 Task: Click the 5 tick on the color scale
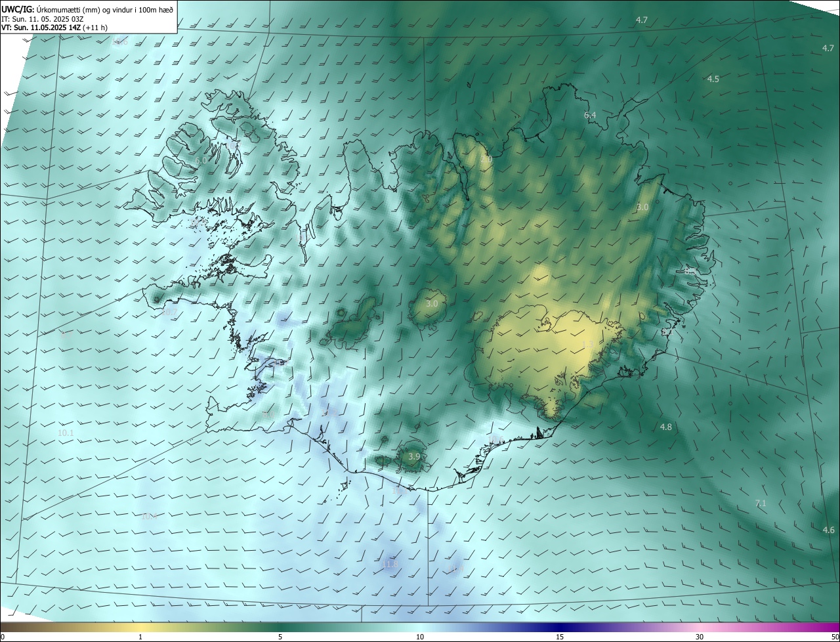[280, 637]
